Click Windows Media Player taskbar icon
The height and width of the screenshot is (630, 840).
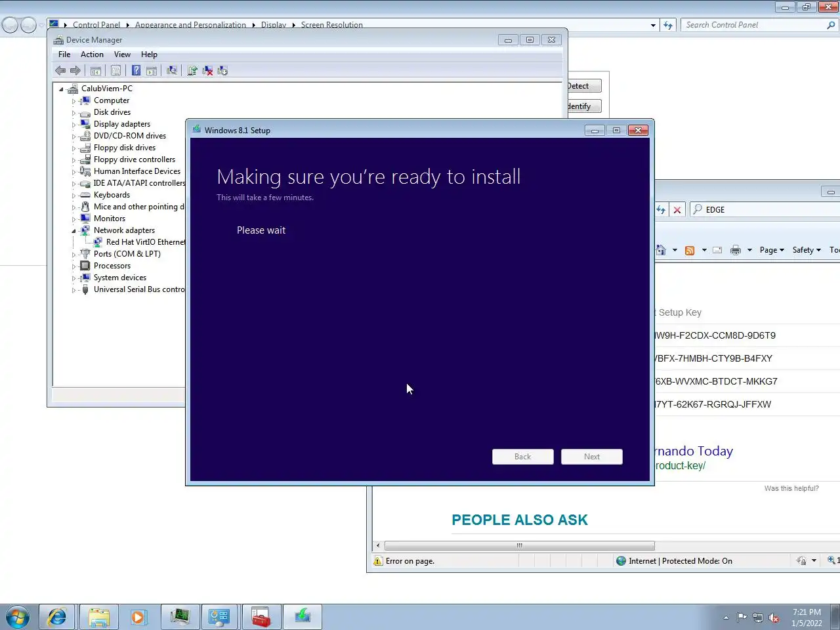click(138, 618)
